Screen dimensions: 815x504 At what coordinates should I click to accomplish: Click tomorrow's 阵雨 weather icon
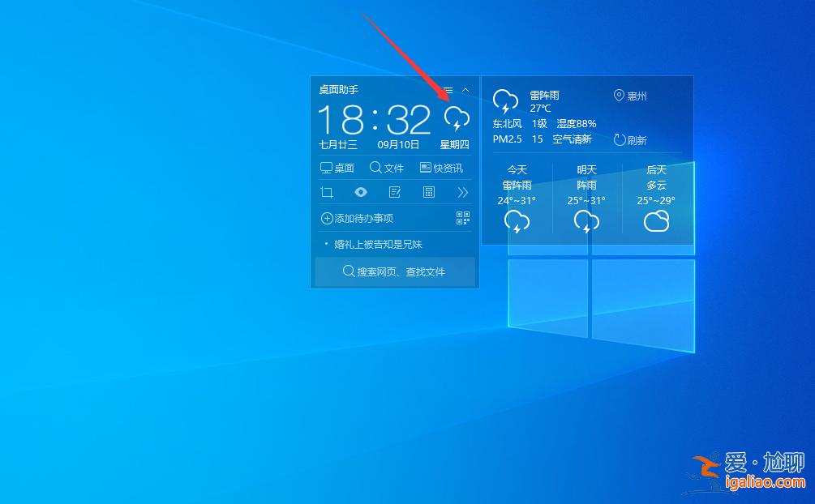click(586, 219)
